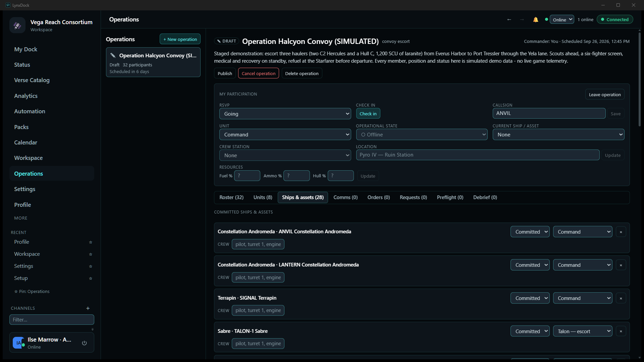
Task: Click the Callsign ANVIL field
Action: [x=549, y=113]
